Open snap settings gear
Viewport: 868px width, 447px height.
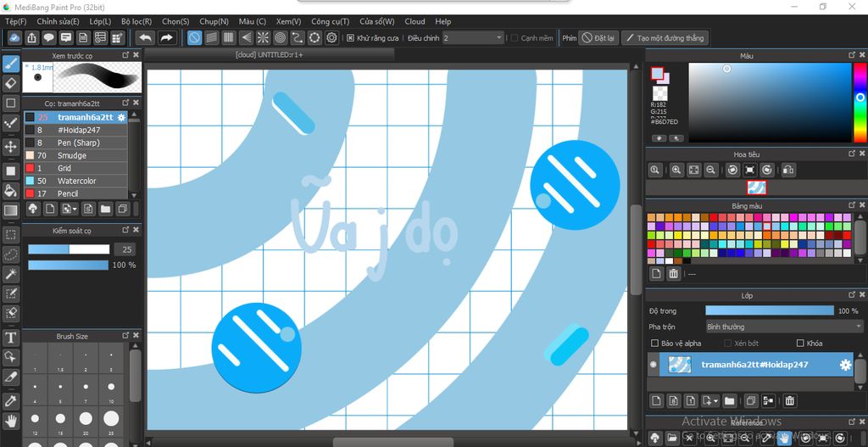331,37
